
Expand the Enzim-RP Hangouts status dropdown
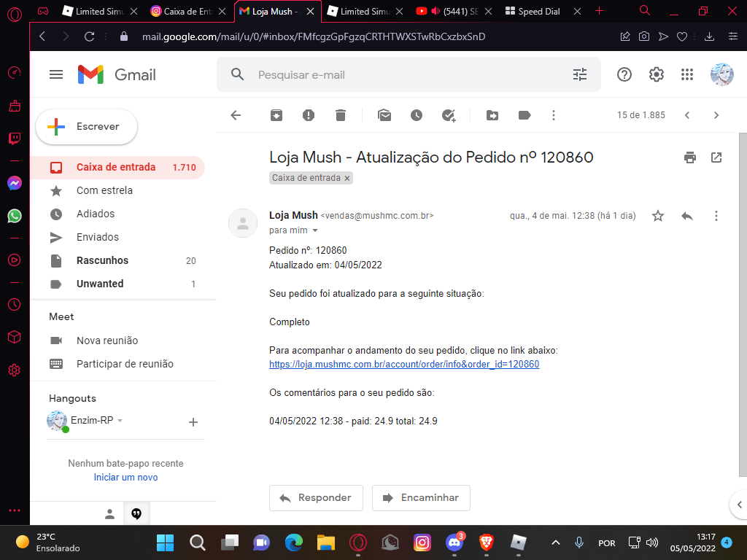pyautogui.click(x=120, y=421)
